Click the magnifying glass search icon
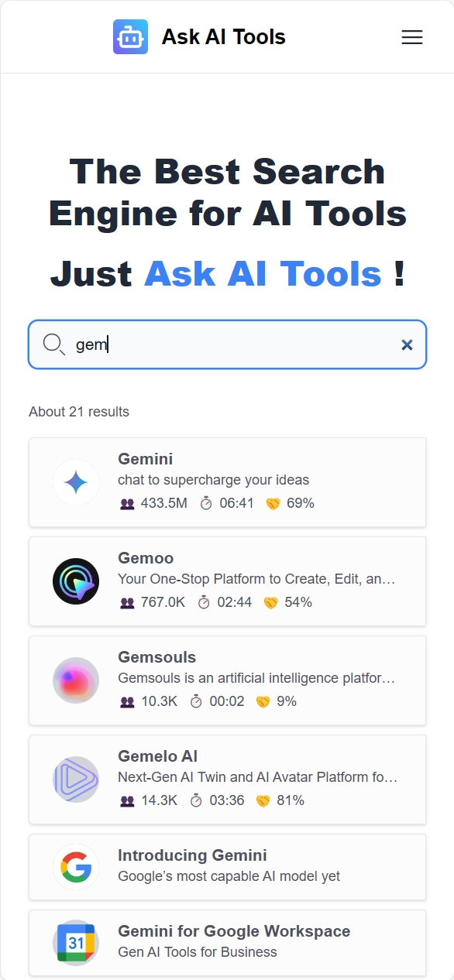The height and width of the screenshot is (980, 454). click(x=53, y=344)
